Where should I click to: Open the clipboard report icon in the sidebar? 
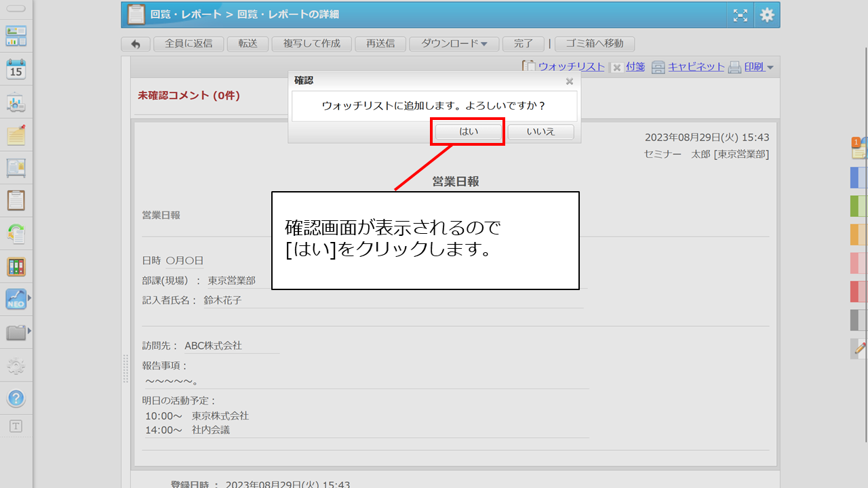pyautogui.click(x=16, y=201)
